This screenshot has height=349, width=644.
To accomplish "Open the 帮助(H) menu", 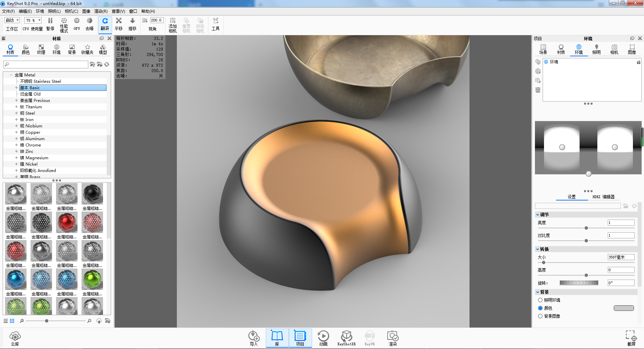I will coord(148,11).
